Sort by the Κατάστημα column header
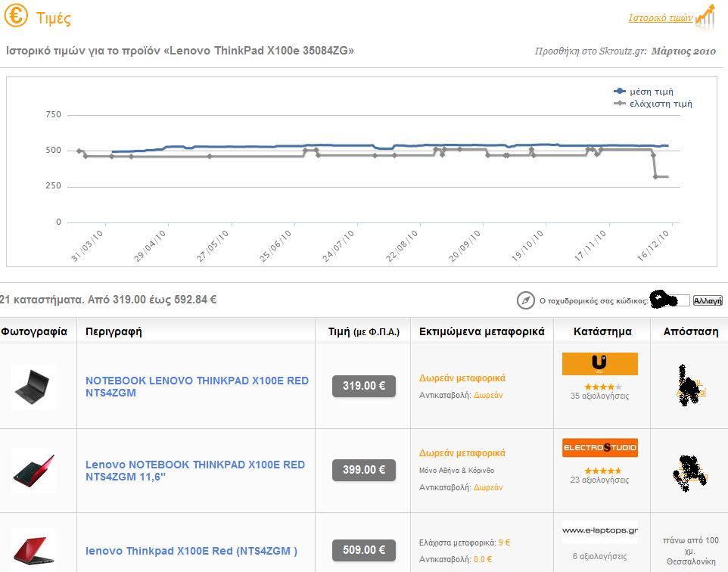The image size is (728, 572). [602, 331]
